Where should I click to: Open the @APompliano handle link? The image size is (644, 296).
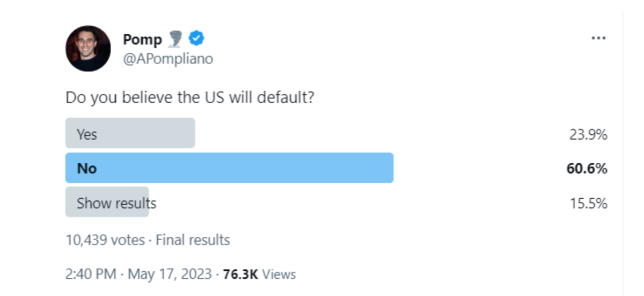tap(168, 59)
